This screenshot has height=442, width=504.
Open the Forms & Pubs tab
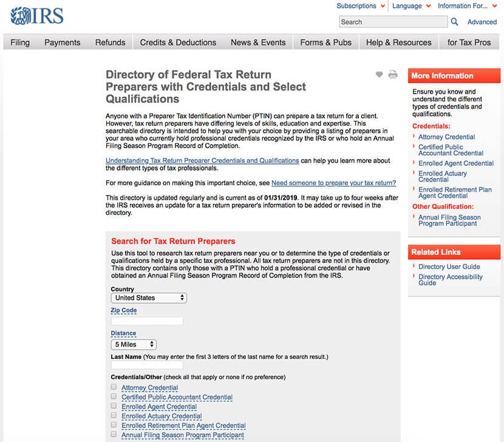point(325,42)
